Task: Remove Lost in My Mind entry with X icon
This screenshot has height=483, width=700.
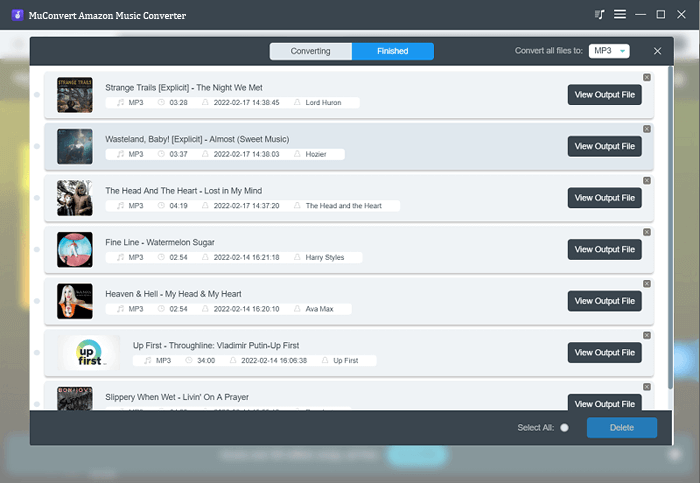Action: point(646,180)
